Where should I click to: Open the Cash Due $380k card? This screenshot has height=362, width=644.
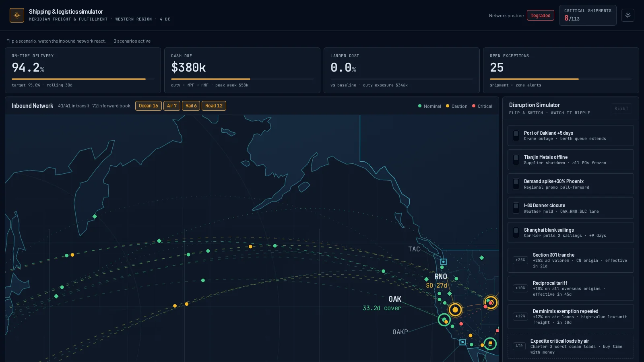coord(242,70)
